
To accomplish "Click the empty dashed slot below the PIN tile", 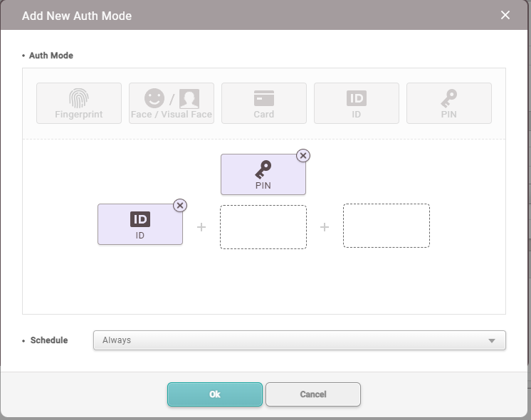I will (x=263, y=227).
